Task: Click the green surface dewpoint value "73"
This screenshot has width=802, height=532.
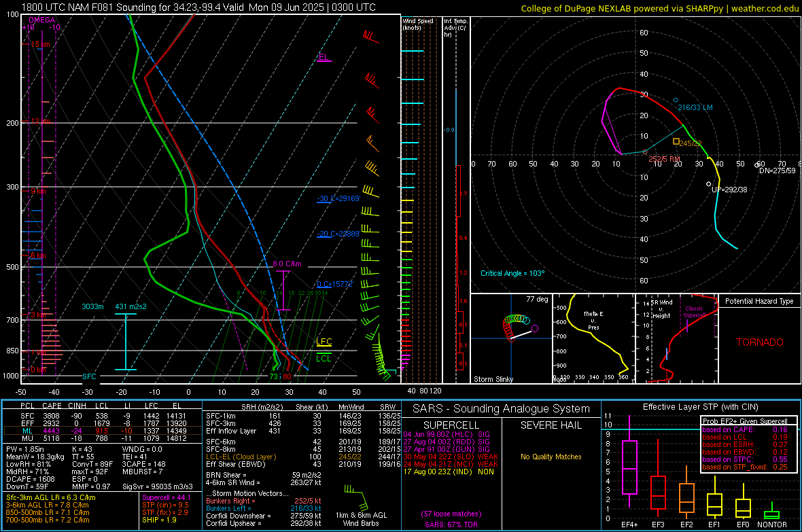Action: click(x=274, y=376)
